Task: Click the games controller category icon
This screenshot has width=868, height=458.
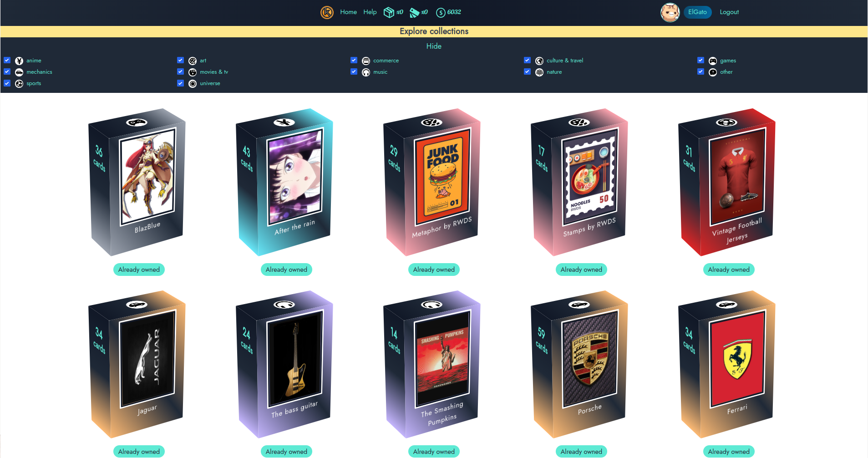Action: 713,61
